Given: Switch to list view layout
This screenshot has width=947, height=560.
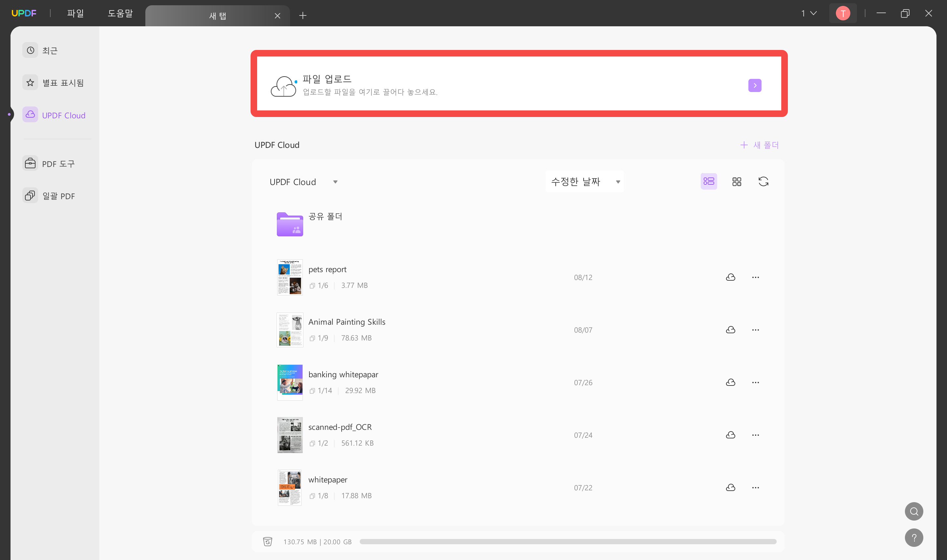Looking at the screenshot, I should 709,181.
